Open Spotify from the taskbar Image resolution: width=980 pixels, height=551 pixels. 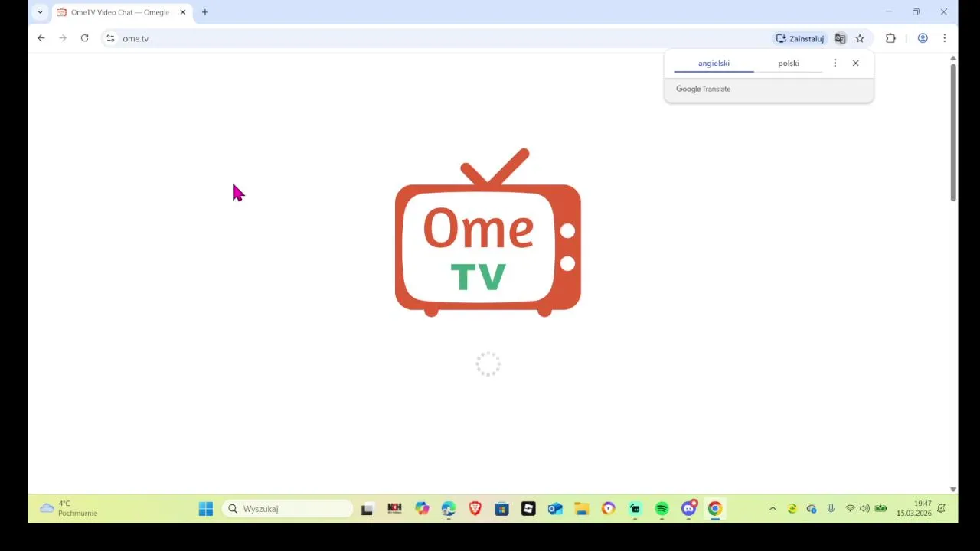[661, 509]
